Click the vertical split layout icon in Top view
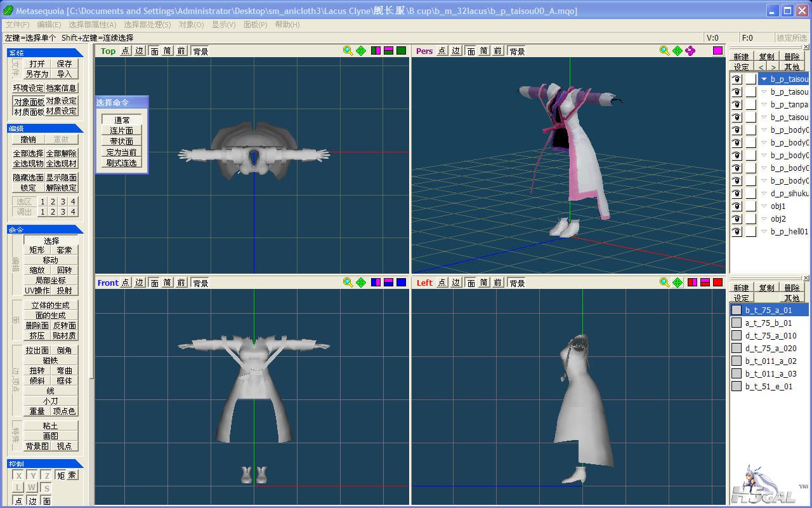Screen dimensions: 812x508 click(376, 51)
